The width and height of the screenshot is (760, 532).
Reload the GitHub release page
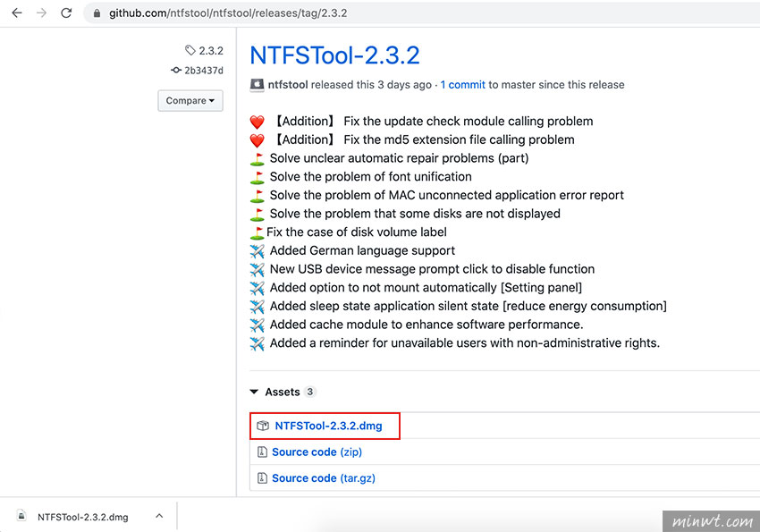[66, 13]
